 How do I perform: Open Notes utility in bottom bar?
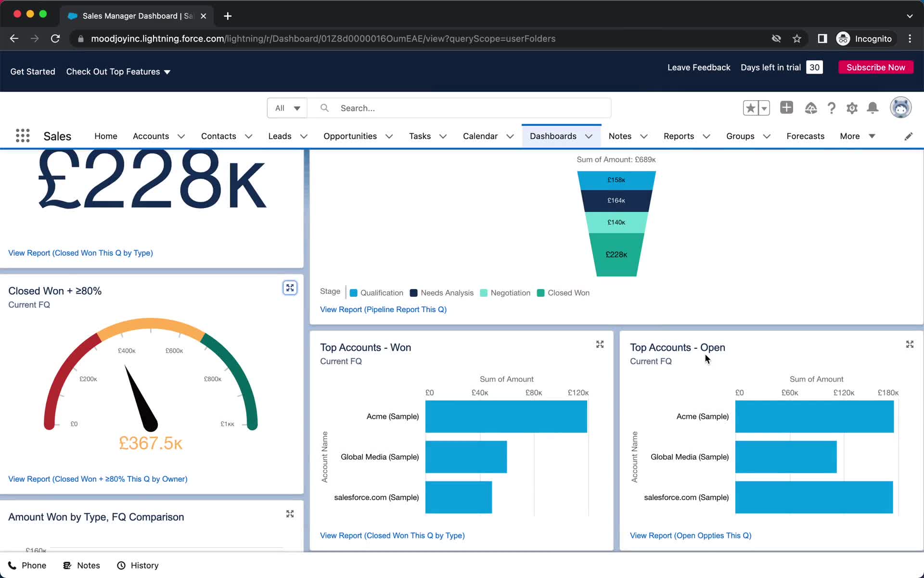(x=81, y=565)
